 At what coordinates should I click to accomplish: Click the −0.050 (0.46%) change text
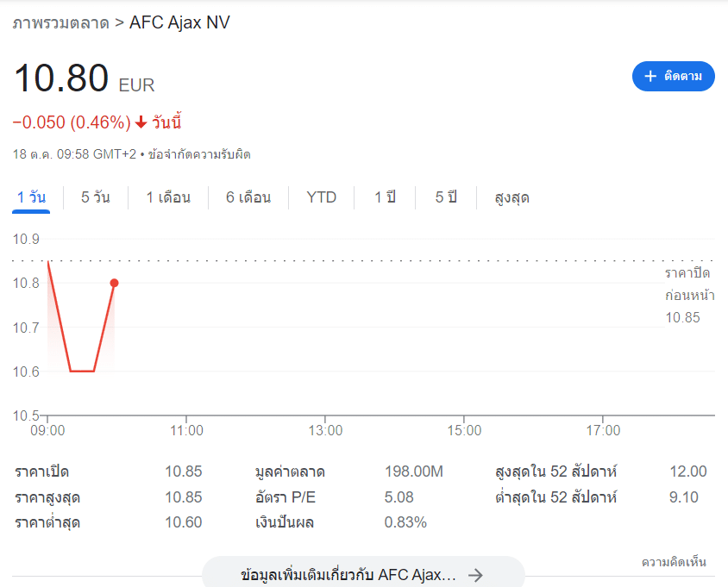(72, 122)
